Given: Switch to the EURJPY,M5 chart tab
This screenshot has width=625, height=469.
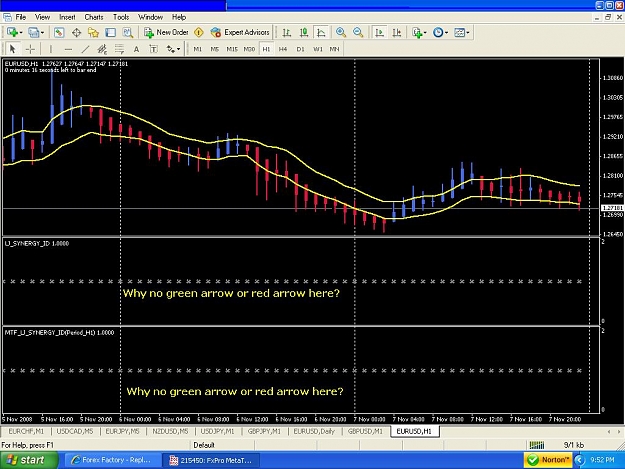Looking at the screenshot, I should click(x=122, y=431).
